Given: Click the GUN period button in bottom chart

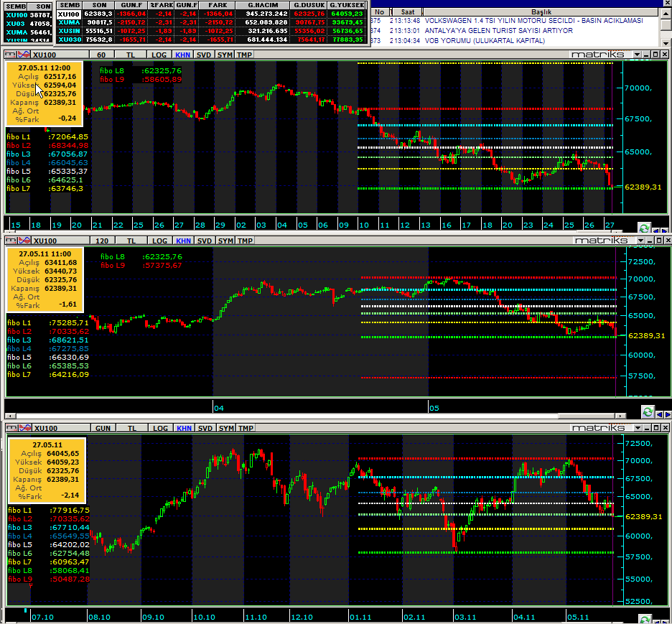Looking at the screenshot, I should point(103,427).
